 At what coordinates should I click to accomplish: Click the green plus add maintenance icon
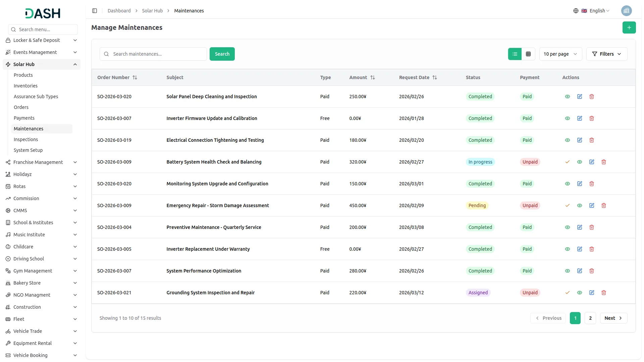(x=629, y=27)
